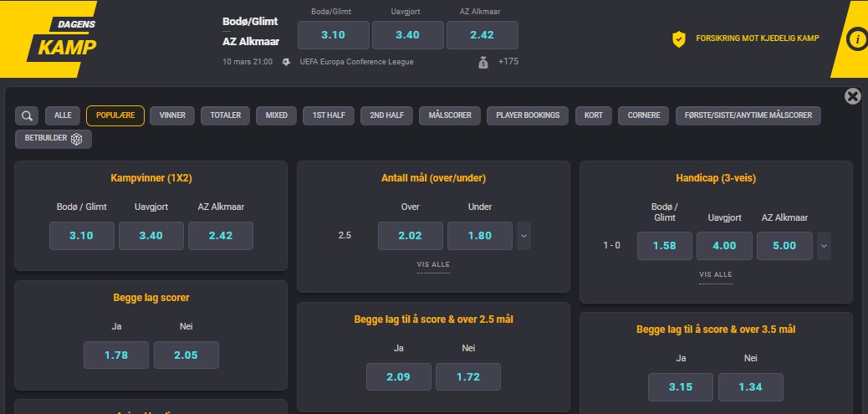Screen dimensions: 868x414
Task: Select handicap Uavgjort at 4.00
Action: 724,246
